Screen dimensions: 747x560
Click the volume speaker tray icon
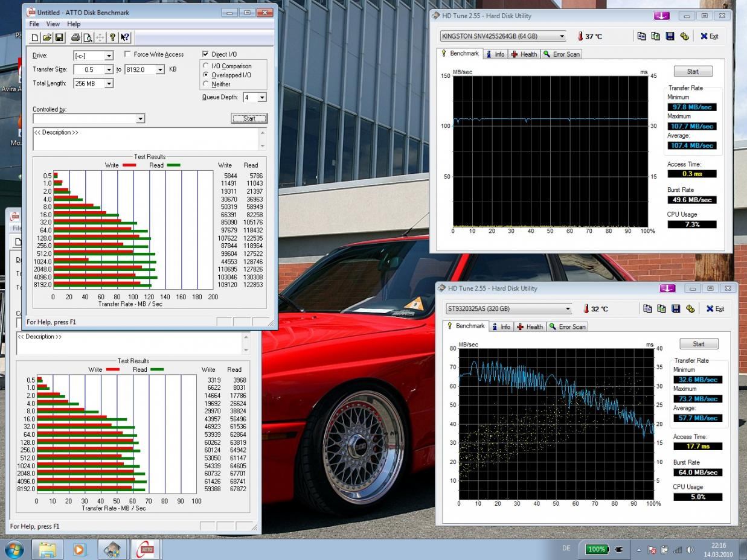(690, 550)
